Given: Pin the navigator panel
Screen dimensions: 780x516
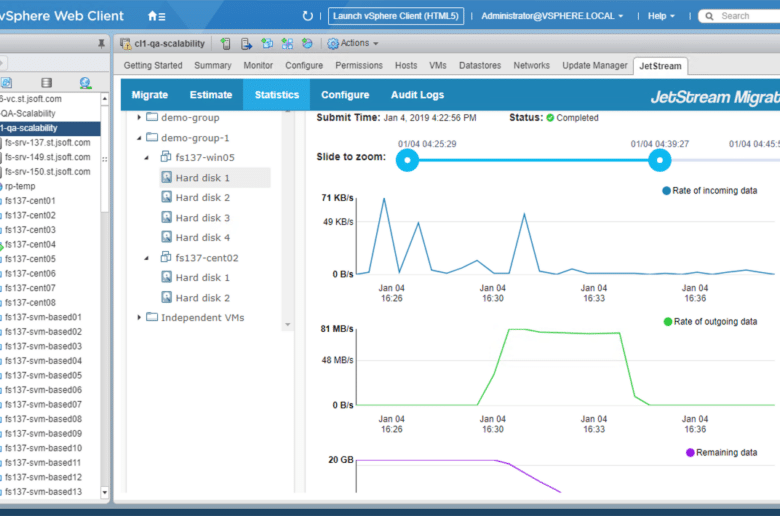Looking at the screenshot, I should (x=101, y=44).
